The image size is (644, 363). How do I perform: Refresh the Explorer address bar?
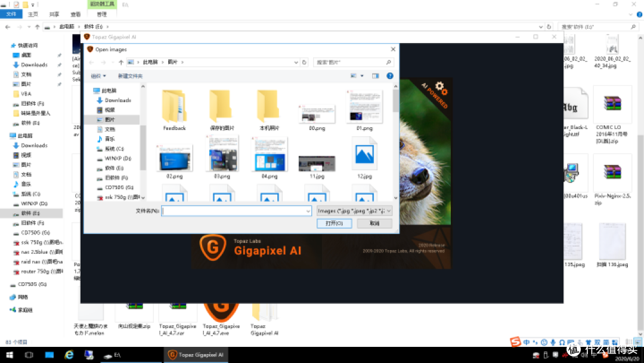click(549, 27)
